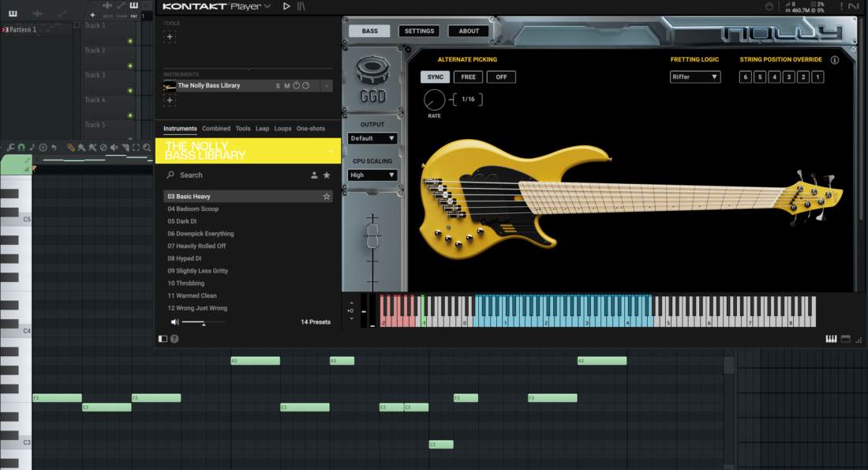Click the GGD drum logo
Viewport: 868px width, 470px height.
click(372, 80)
